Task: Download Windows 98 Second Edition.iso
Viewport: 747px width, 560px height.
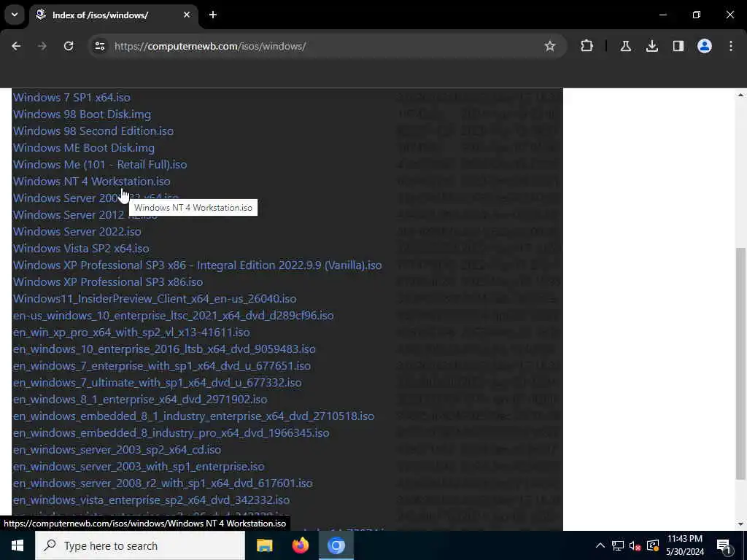Action: [x=93, y=131]
